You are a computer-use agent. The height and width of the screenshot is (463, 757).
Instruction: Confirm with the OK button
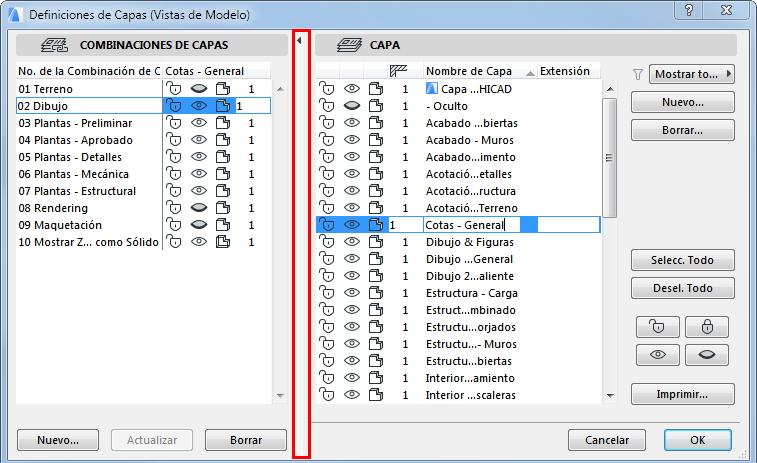698,440
